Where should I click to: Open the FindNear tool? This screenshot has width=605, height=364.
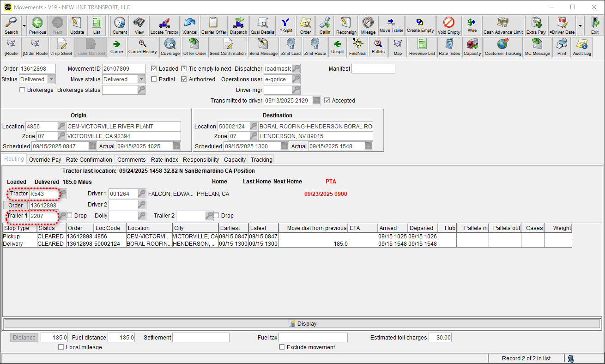click(x=357, y=47)
